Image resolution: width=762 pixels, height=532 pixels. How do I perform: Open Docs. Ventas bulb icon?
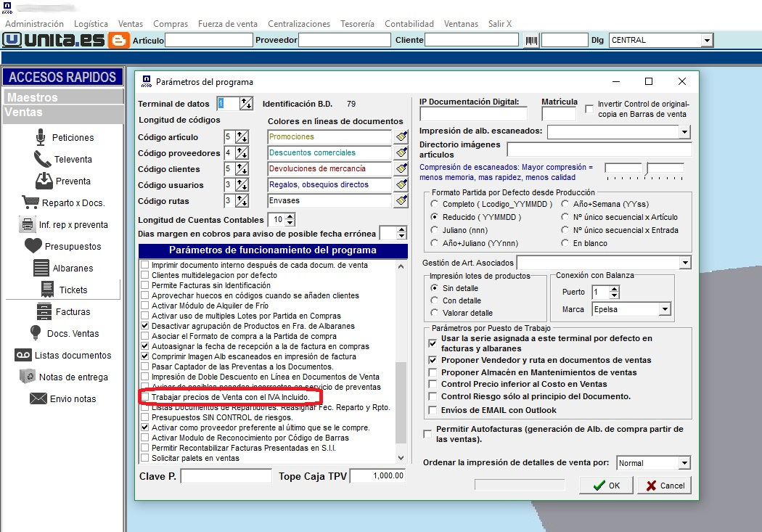click(36, 333)
